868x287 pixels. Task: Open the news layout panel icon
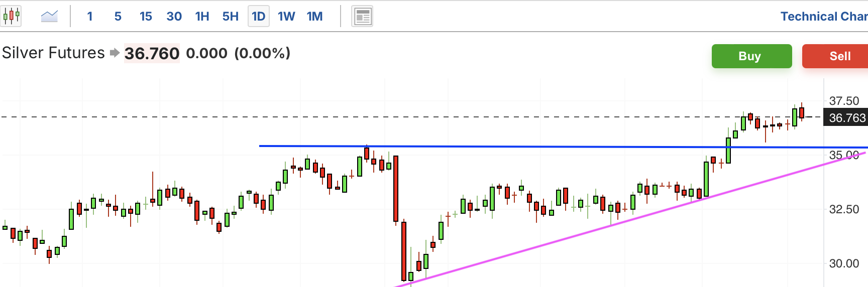362,17
